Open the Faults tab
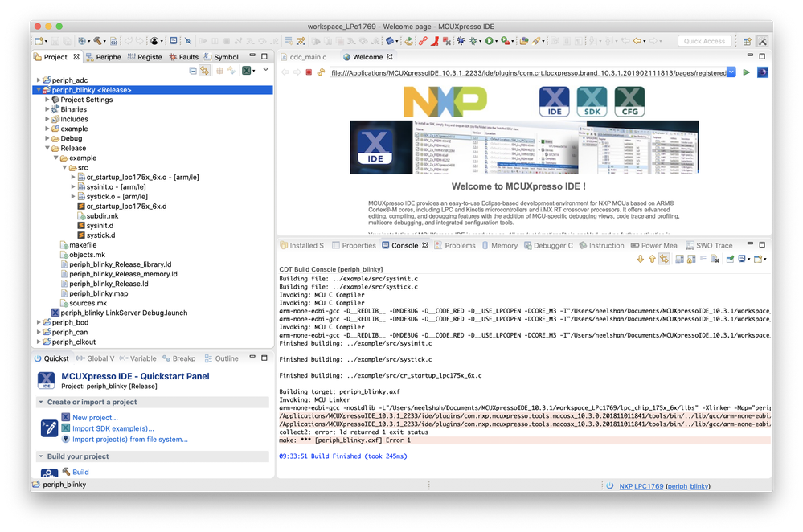Image resolution: width=803 pixels, height=532 pixels. click(x=184, y=57)
